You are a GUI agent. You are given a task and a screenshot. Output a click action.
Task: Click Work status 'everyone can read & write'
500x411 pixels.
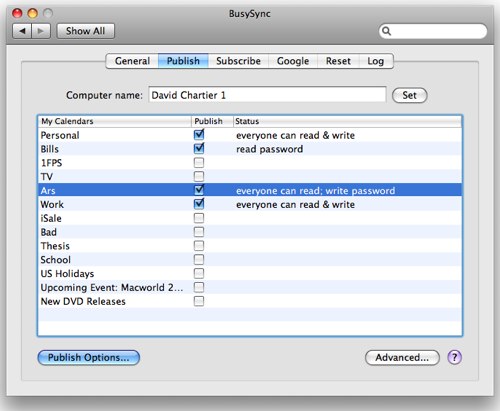pyautogui.click(x=295, y=204)
